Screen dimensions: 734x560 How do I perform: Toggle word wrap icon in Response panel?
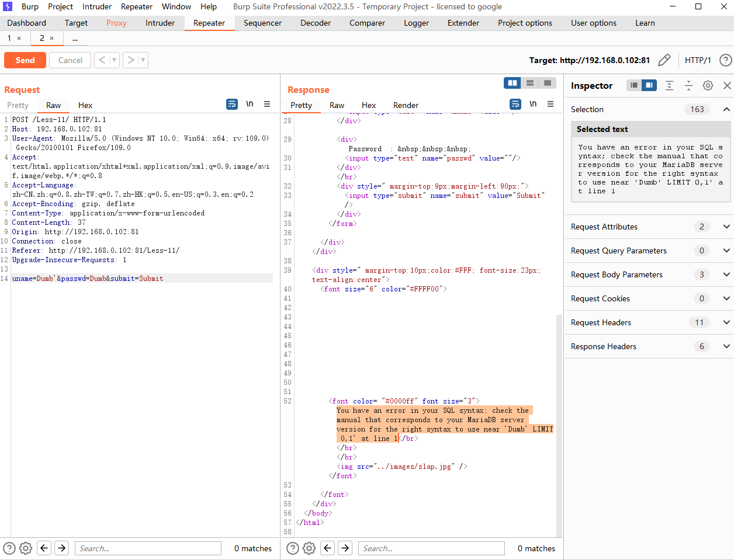click(515, 104)
